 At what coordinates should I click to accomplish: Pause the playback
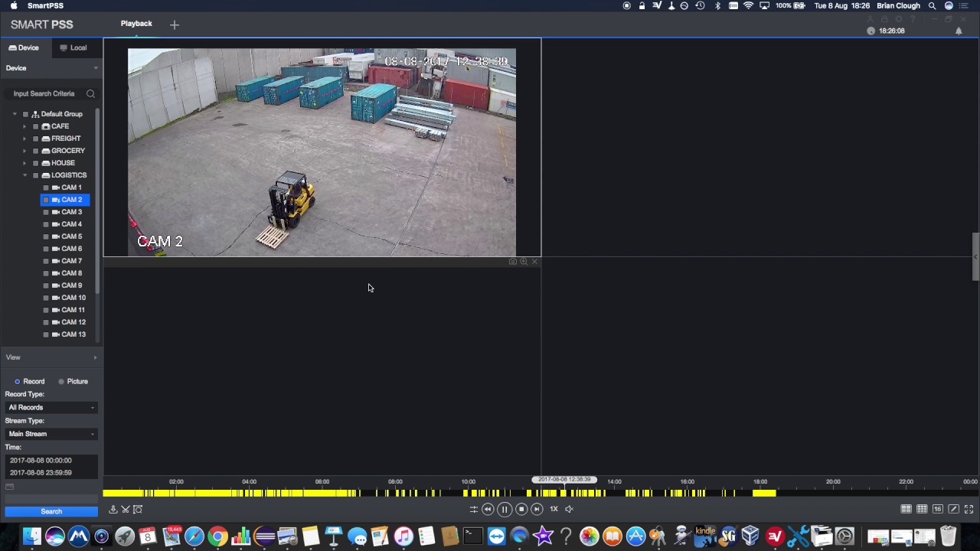(x=505, y=509)
